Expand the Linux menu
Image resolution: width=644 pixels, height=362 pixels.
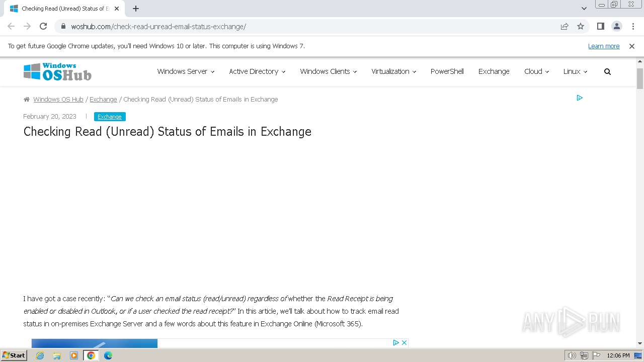coord(575,71)
